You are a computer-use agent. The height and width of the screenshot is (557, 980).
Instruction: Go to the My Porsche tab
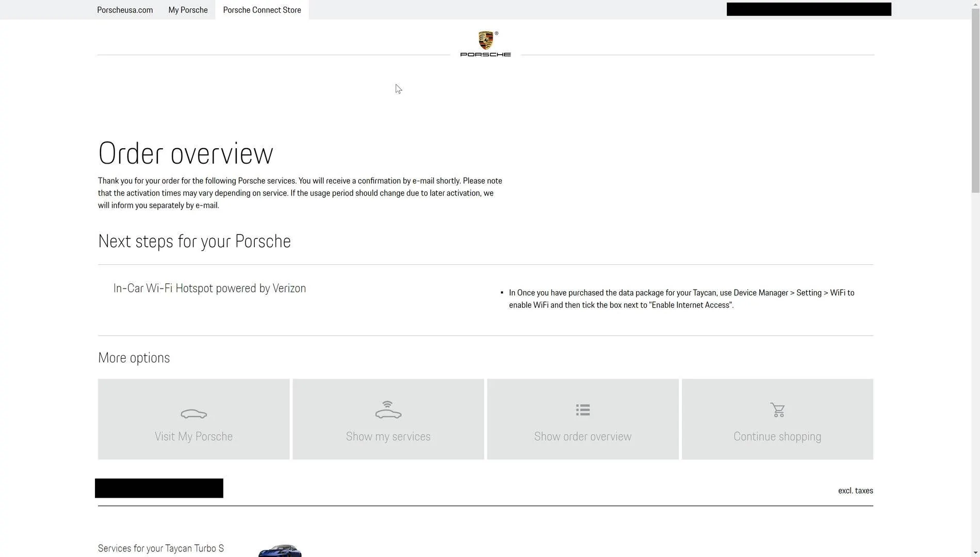coord(188,10)
